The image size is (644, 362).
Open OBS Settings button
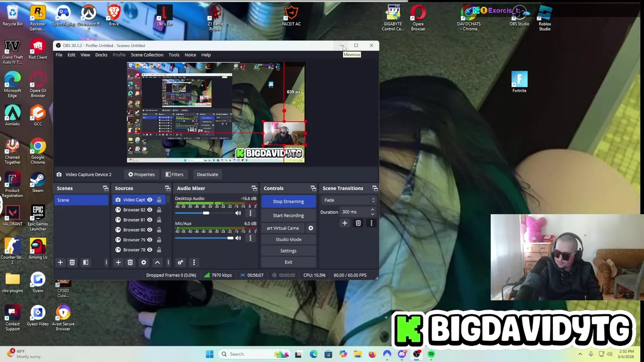[x=288, y=251]
